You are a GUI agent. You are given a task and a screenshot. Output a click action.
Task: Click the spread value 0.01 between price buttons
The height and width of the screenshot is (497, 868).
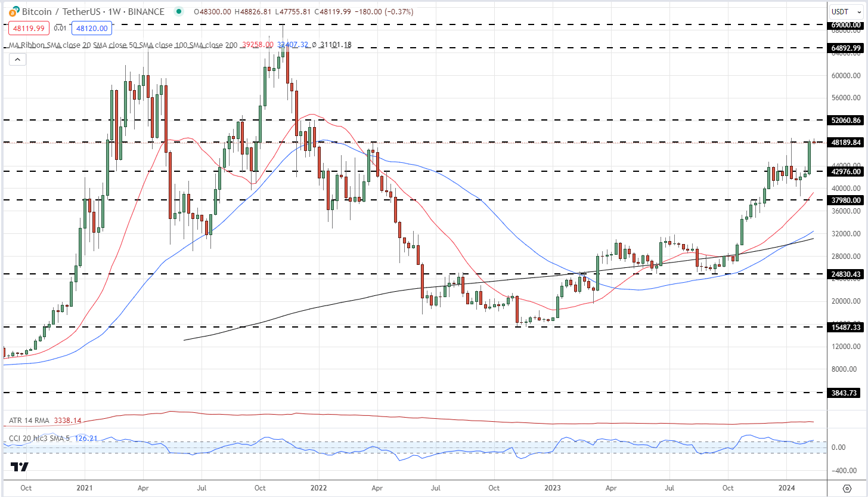click(60, 28)
